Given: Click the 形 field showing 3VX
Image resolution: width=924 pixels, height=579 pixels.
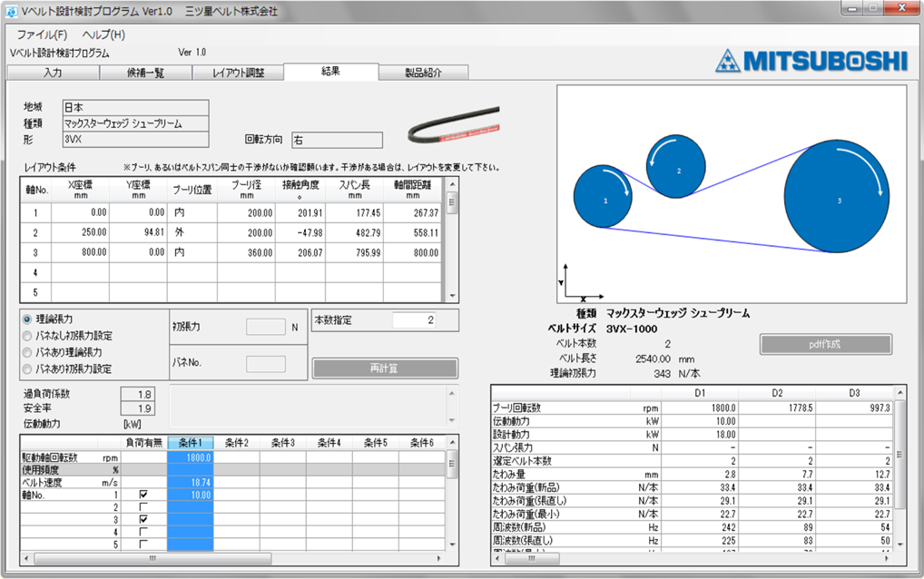Looking at the screenshot, I should click(x=135, y=140).
